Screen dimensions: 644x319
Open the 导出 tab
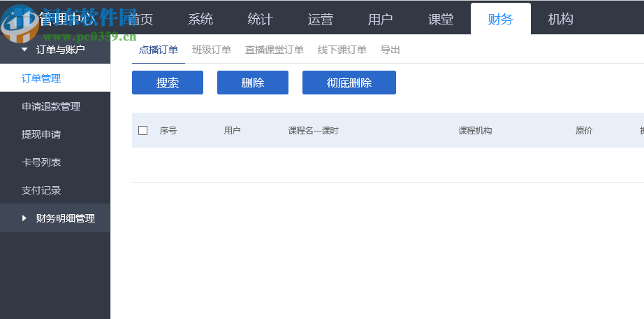[390, 50]
